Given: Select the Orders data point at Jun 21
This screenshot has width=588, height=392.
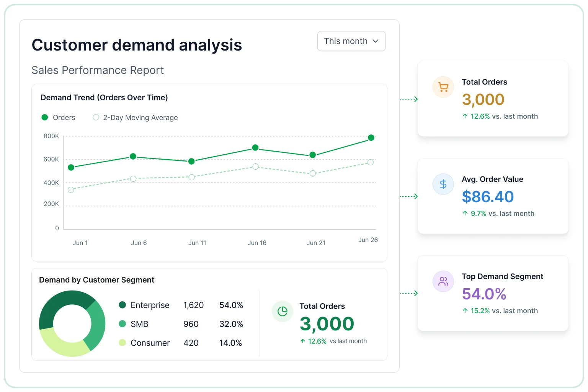Looking at the screenshot, I should point(313,155).
